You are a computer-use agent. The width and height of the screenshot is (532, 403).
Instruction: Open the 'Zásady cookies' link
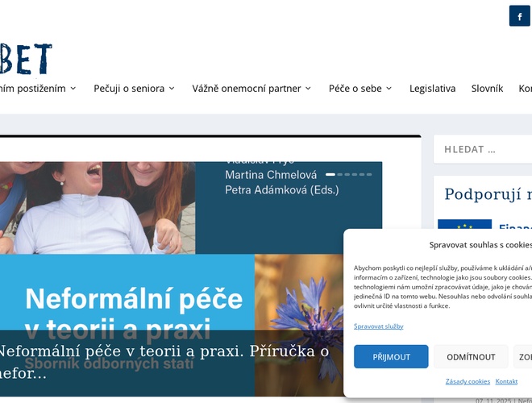pos(468,381)
